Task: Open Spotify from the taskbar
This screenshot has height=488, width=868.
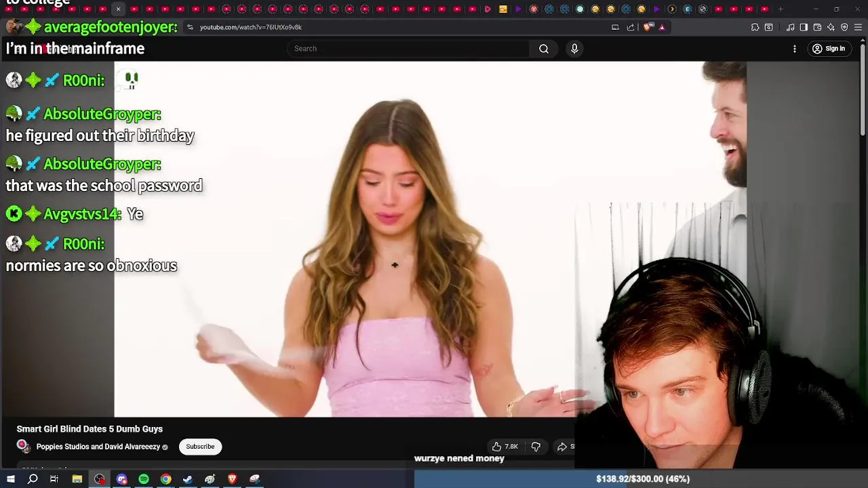Action: [144, 479]
